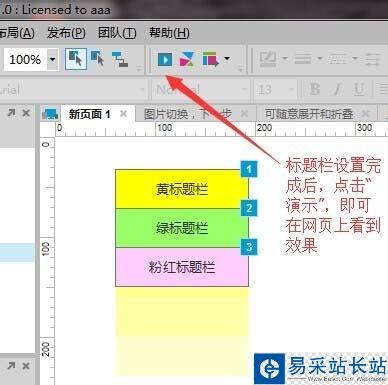Select the Connector tool
Screen dimensions: 388x385
point(120,59)
